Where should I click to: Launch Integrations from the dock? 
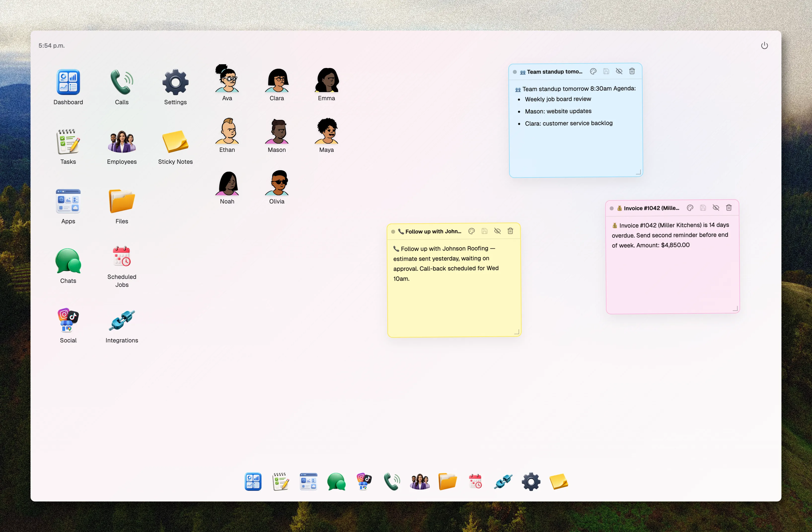point(503,482)
